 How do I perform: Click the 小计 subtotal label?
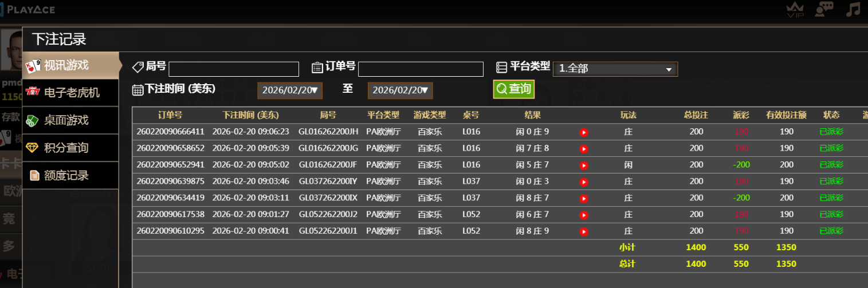click(x=627, y=248)
